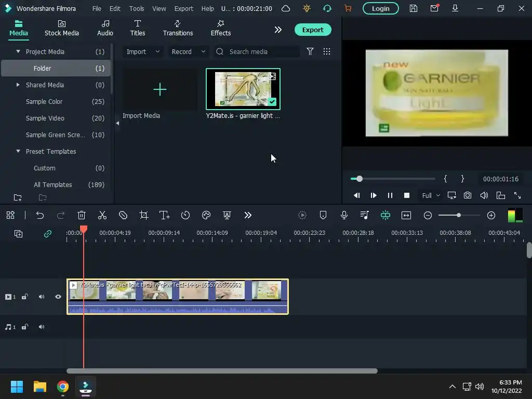Expand more tabs with double chevron
The image size is (532, 399).
(278, 30)
